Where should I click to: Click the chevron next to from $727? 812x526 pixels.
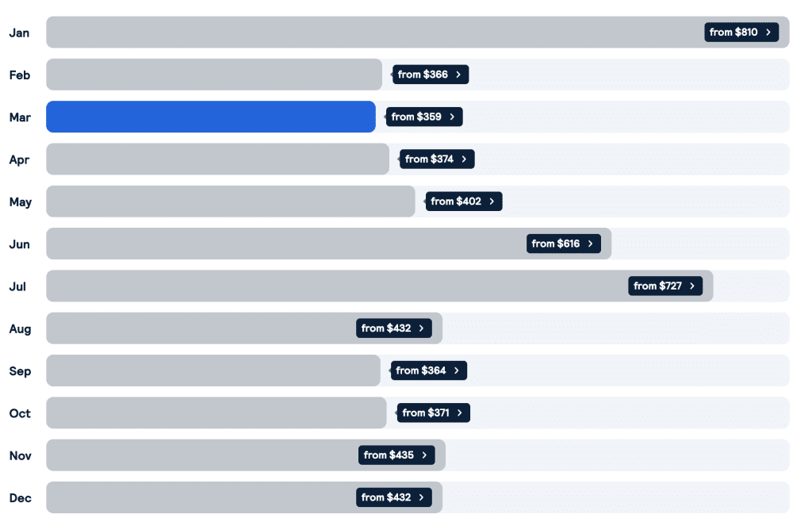(691, 286)
